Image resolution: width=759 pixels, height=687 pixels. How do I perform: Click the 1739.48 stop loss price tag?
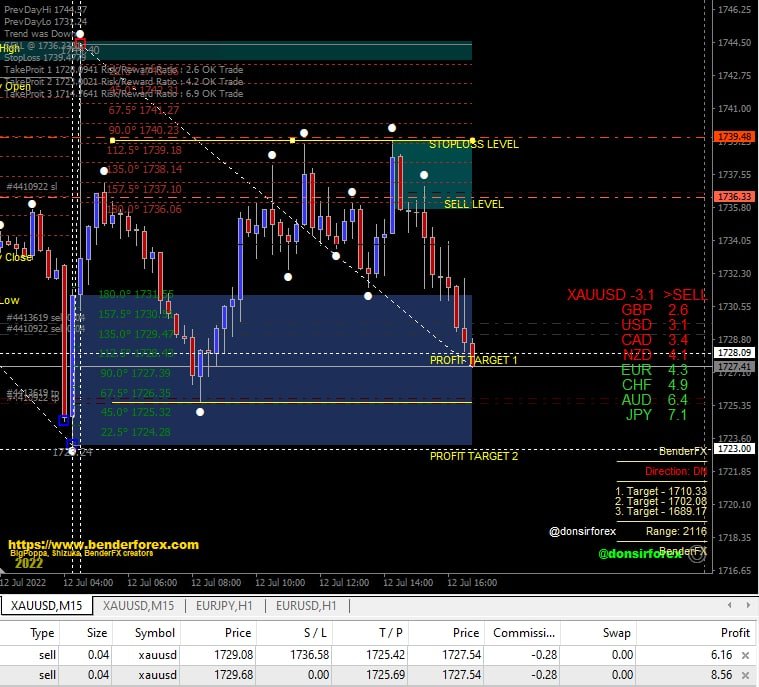(x=734, y=136)
